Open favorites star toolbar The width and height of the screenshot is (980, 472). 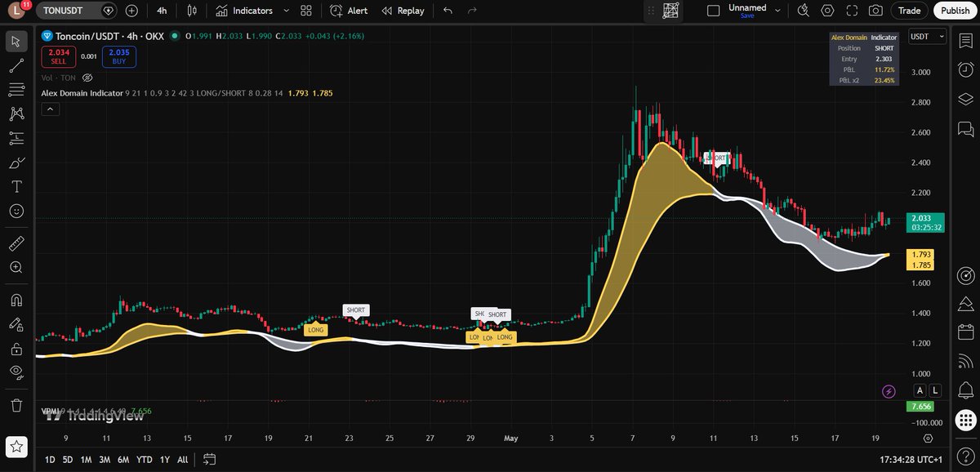pyautogui.click(x=17, y=446)
